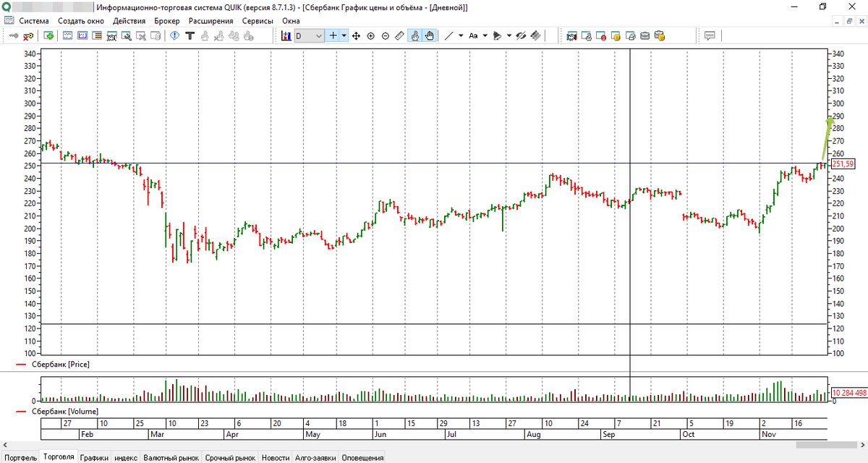Click the money limits coins icon

(616, 36)
